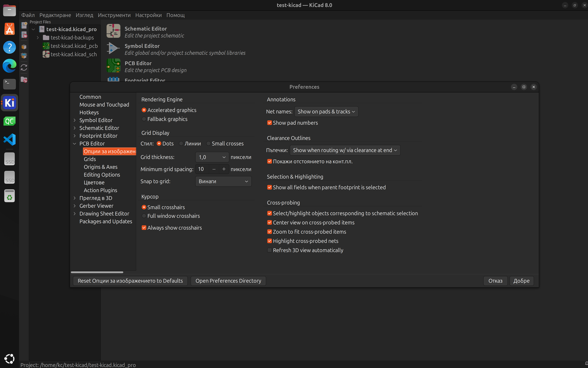Open the Настройки menu
588x368 pixels.
coord(148,15)
